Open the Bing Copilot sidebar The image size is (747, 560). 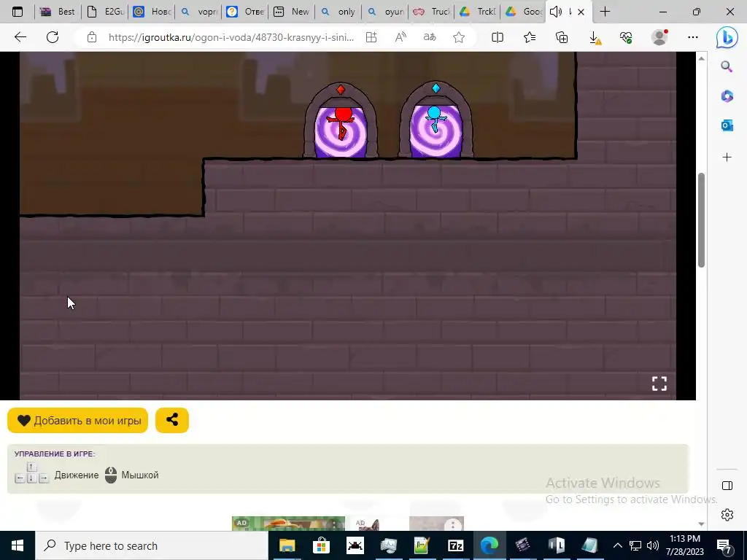pyautogui.click(x=727, y=38)
